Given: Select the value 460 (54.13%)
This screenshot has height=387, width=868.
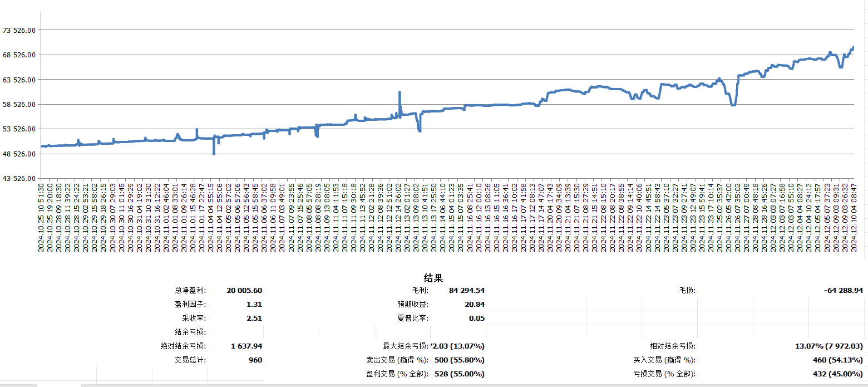Looking at the screenshot, I should tap(838, 360).
